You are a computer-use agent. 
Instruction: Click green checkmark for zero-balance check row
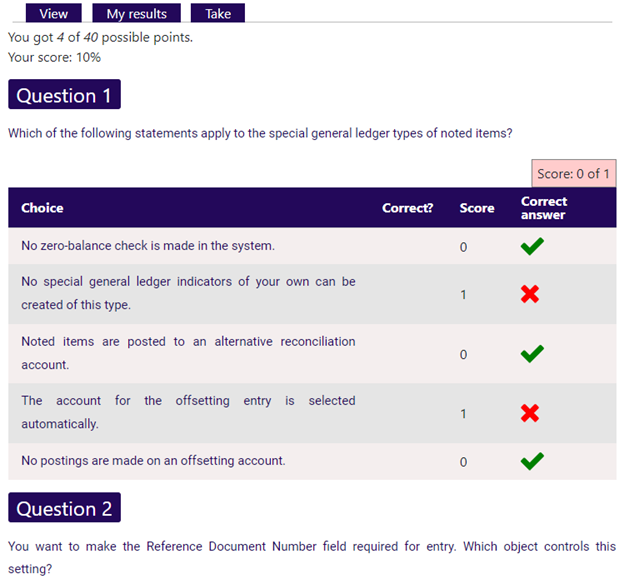pyautogui.click(x=532, y=246)
